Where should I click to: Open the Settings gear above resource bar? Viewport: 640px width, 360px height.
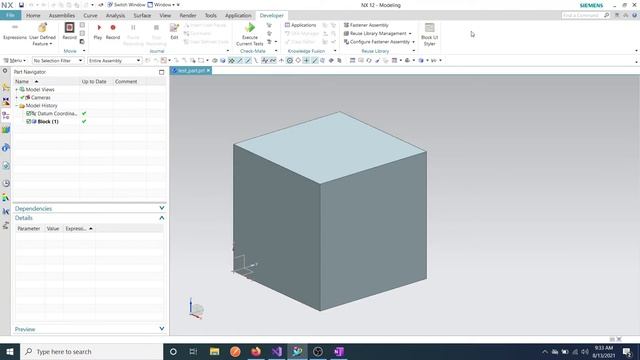(5, 71)
